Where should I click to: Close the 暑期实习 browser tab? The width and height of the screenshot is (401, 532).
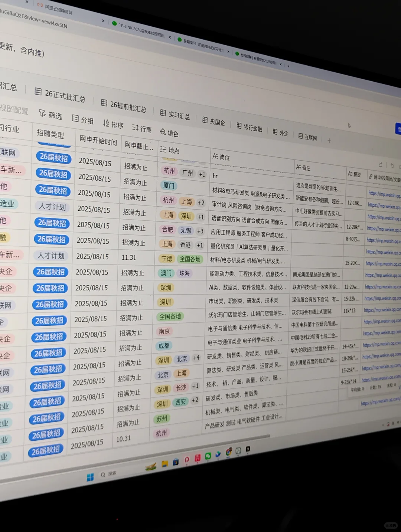228,52
